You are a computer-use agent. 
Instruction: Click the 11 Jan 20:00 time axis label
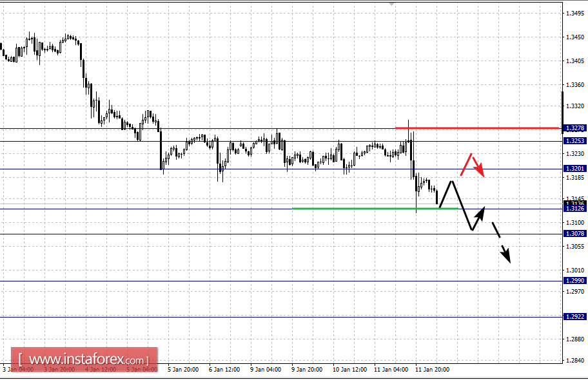tap(432, 370)
